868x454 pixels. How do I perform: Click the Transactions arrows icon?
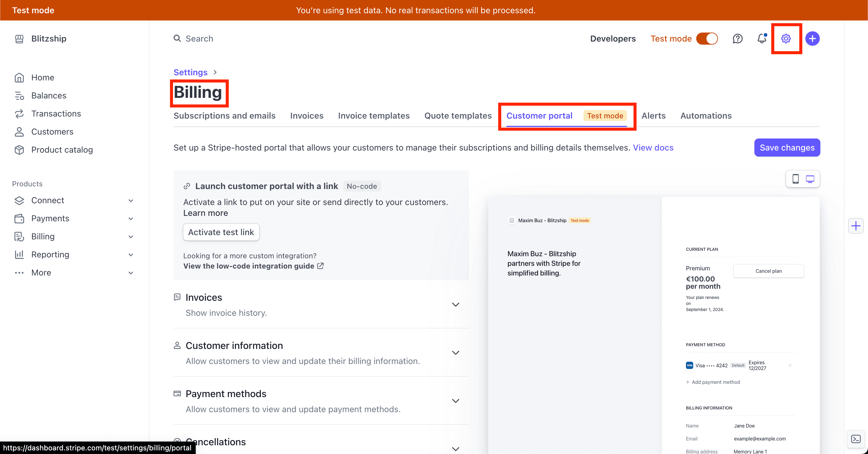coord(19,114)
